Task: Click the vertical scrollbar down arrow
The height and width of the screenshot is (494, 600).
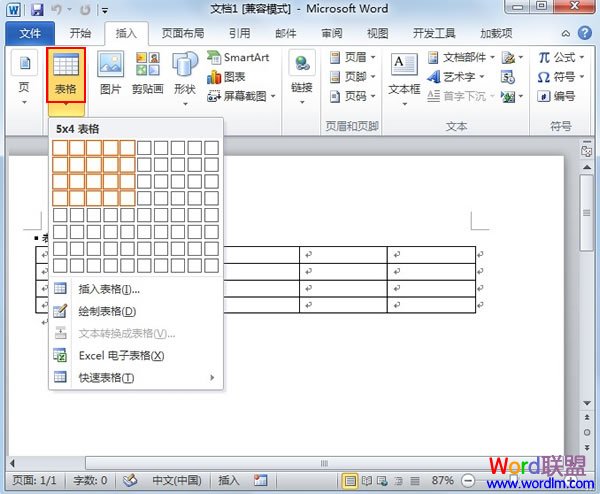Action: click(587, 403)
